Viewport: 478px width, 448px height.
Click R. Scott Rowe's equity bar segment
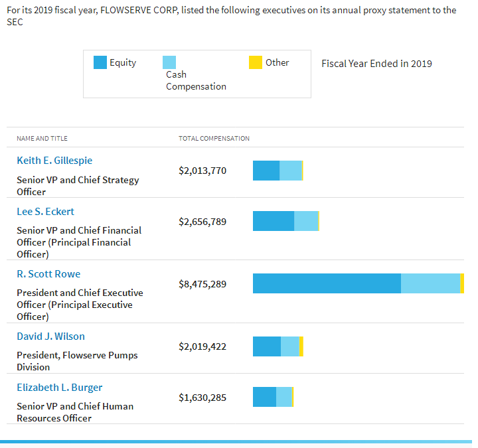[327, 283]
